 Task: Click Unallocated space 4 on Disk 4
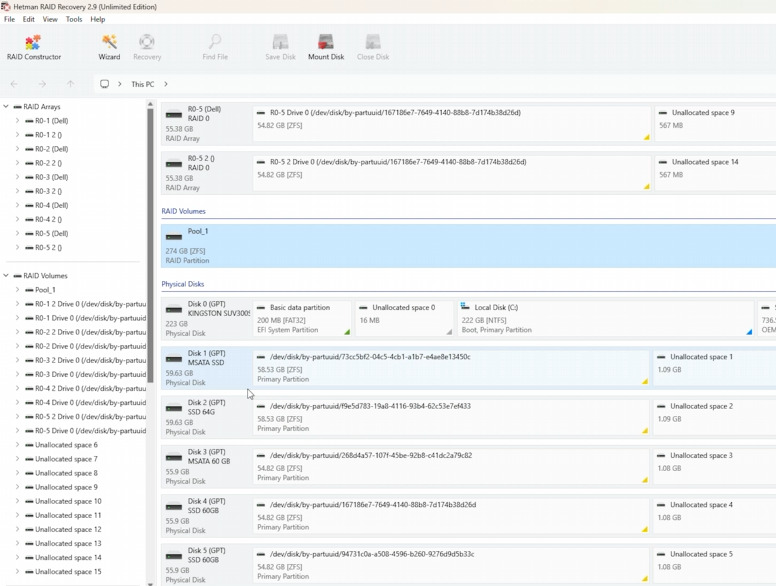click(x=715, y=516)
